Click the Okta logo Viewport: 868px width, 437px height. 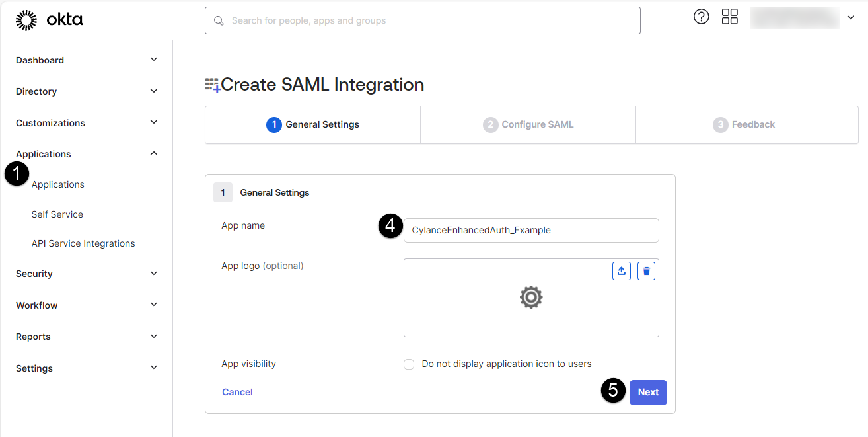pyautogui.click(x=49, y=20)
